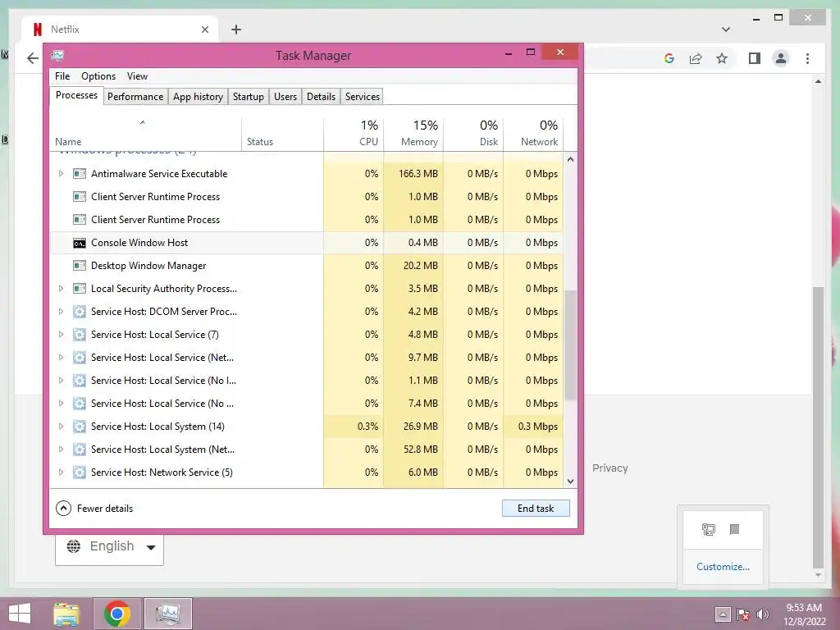Image resolution: width=840 pixels, height=630 pixels.
Task: Click the Customize... link
Action: (723, 567)
